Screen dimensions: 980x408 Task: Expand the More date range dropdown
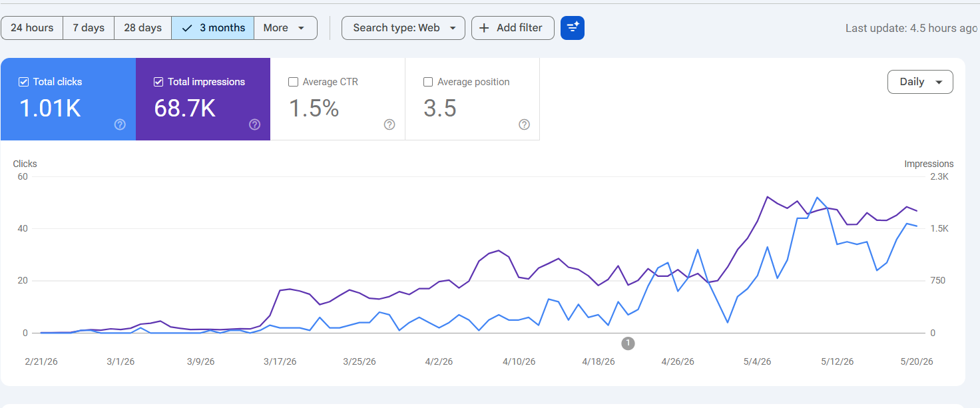click(x=285, y=28)
